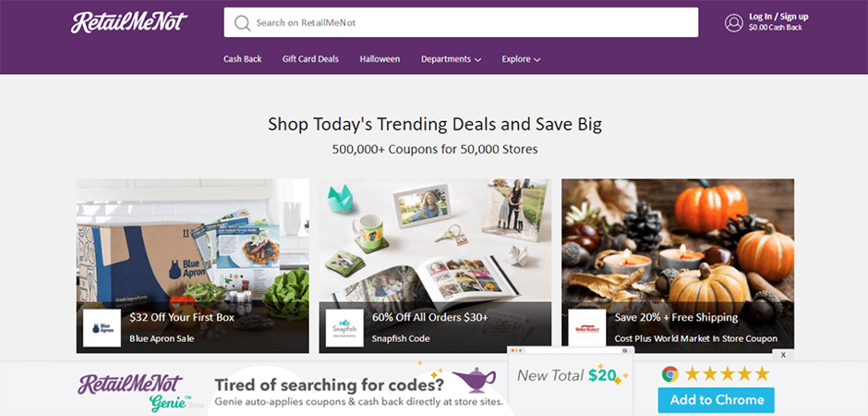Click the Chrome icon in banner
The image size is (868, 416).
[x=669, y=373]
